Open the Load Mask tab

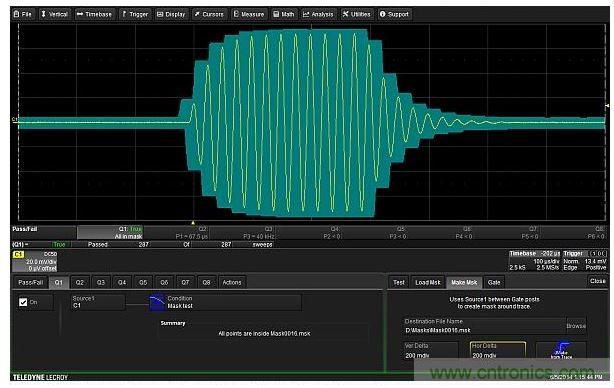coord(428,282)
